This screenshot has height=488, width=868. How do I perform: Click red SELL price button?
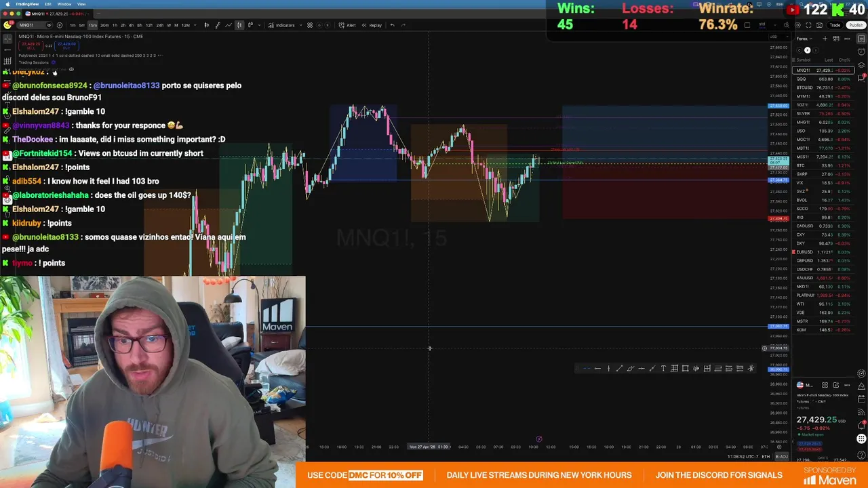(x=30, y=46)
